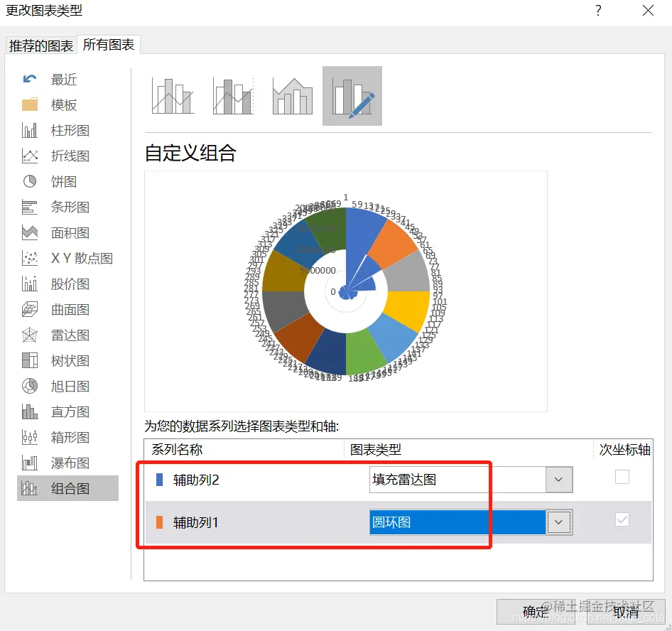Click the custom combo chart preview

coord(346,291)
